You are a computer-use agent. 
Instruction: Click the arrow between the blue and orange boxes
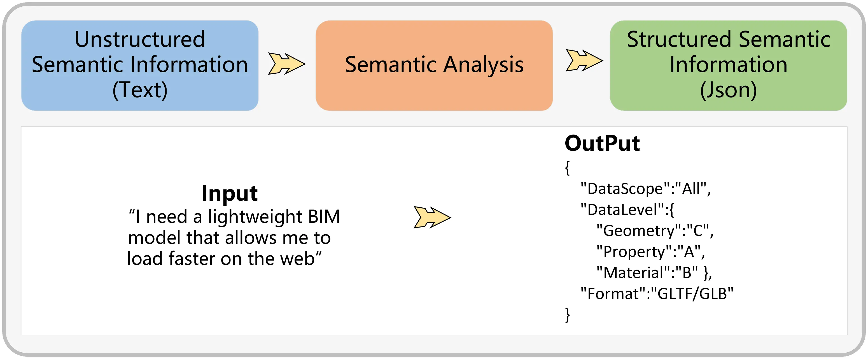coord(286,63)
